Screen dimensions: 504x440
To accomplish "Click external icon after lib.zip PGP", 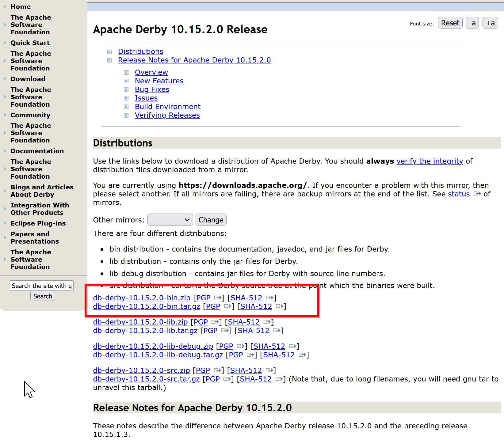I will pyautogui.click(x=215, y=322).
